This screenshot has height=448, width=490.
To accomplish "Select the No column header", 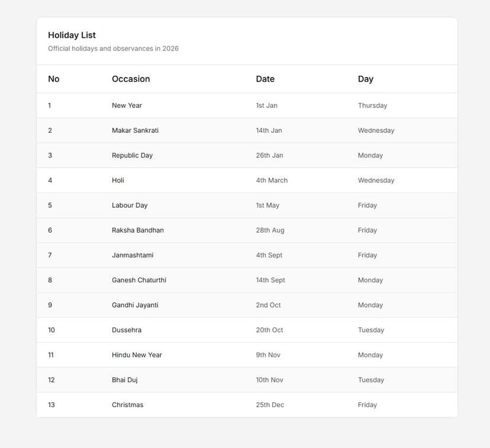I will coord(54,79).
